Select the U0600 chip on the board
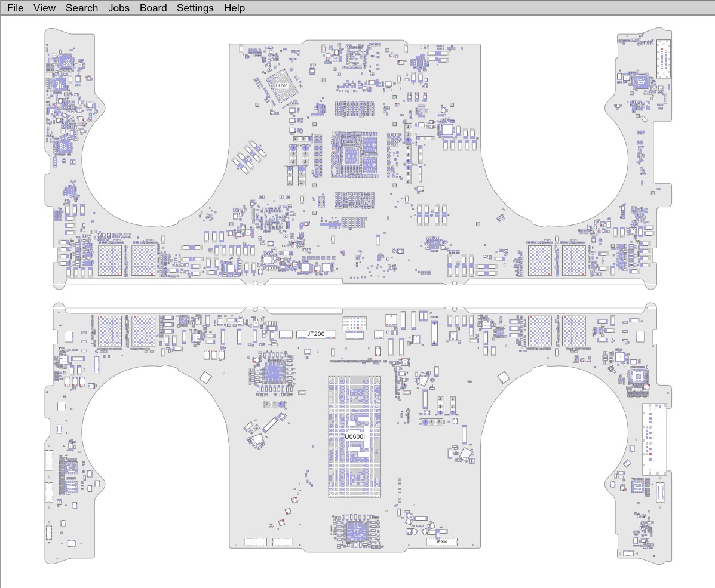 point(354,436)
